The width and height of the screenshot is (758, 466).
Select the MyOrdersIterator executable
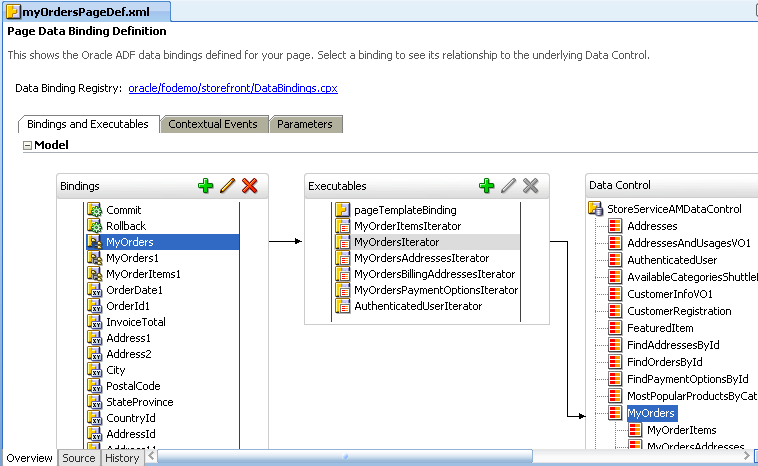point(426,242)
